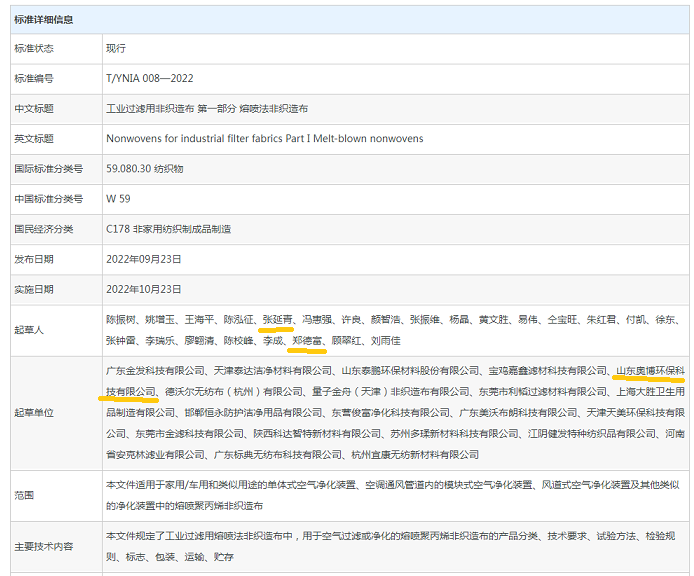
Task: Click the underlined drafter name 张延青
Action: (277, 320)
